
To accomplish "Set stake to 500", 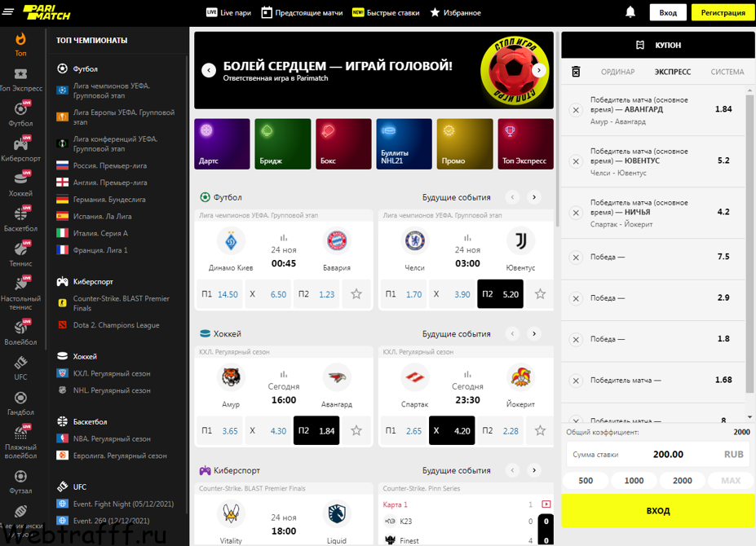I will click(x=586, y=481).
